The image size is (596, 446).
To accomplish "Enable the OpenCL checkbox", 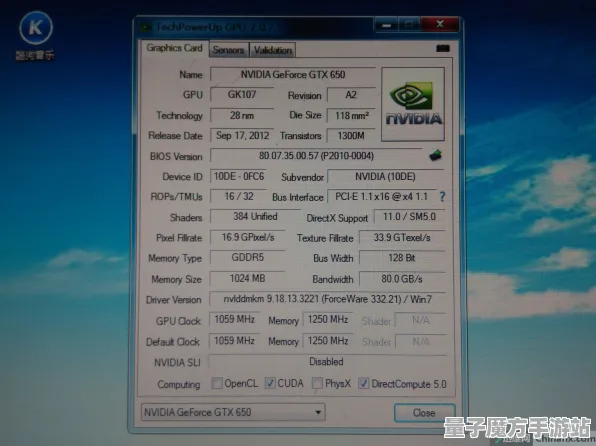I will [x=217, y=383].
